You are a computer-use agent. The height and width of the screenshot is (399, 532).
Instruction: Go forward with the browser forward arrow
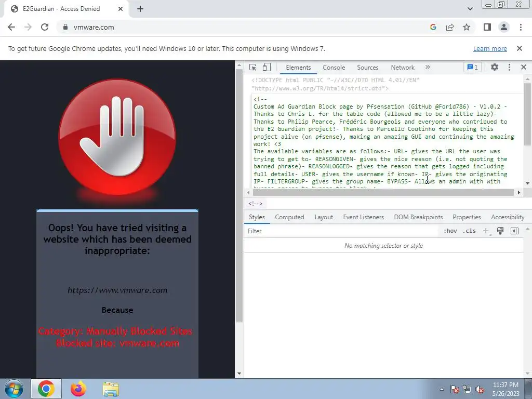click(28, 27)
